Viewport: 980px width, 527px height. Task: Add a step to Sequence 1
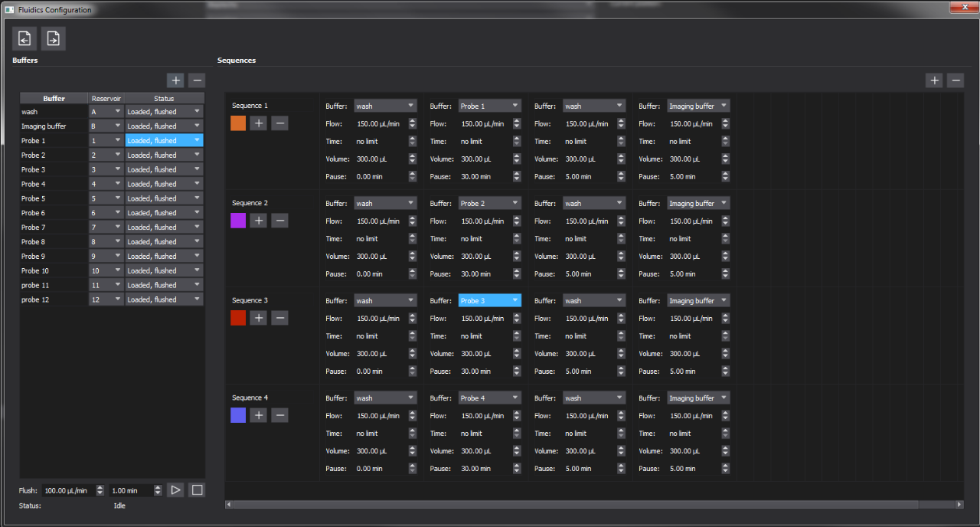click(x=258, y=123)
